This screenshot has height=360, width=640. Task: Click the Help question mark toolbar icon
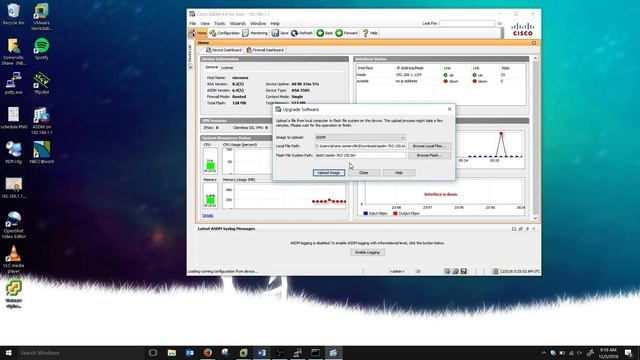coord(365,33)
